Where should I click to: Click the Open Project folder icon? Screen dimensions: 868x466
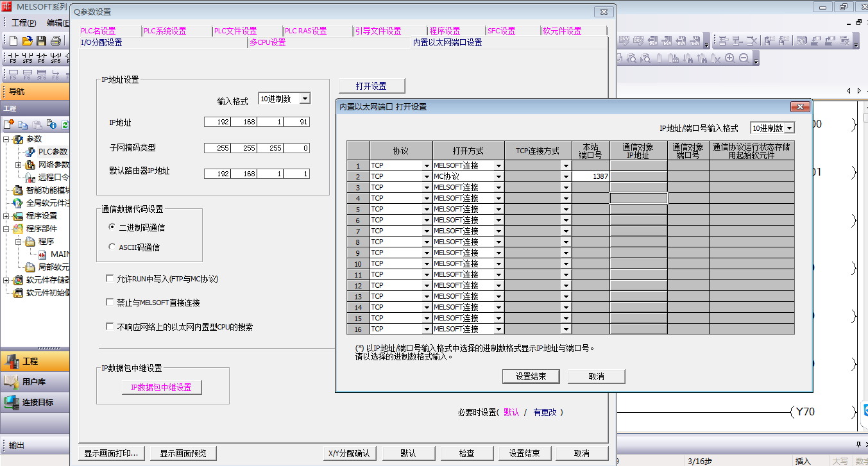point(27,41)
